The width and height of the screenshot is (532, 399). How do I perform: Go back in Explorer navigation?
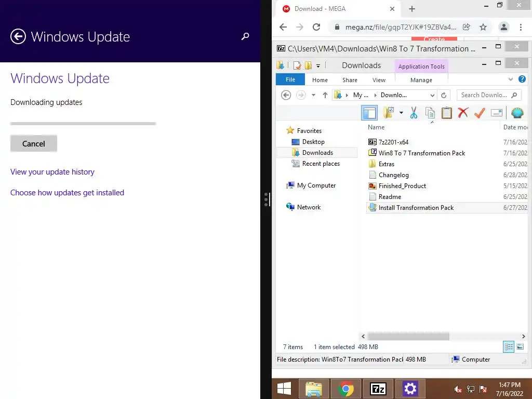click(x=286, y=95)
